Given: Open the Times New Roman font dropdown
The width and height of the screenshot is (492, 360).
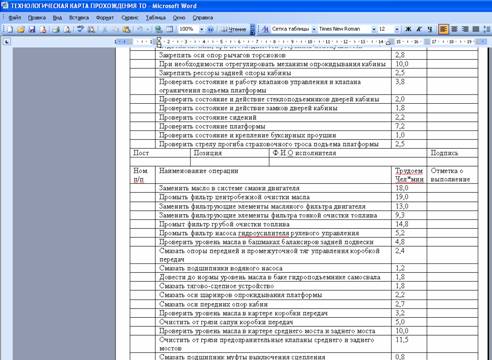Looking at the screenshot, I should click(x=374, y=29).
